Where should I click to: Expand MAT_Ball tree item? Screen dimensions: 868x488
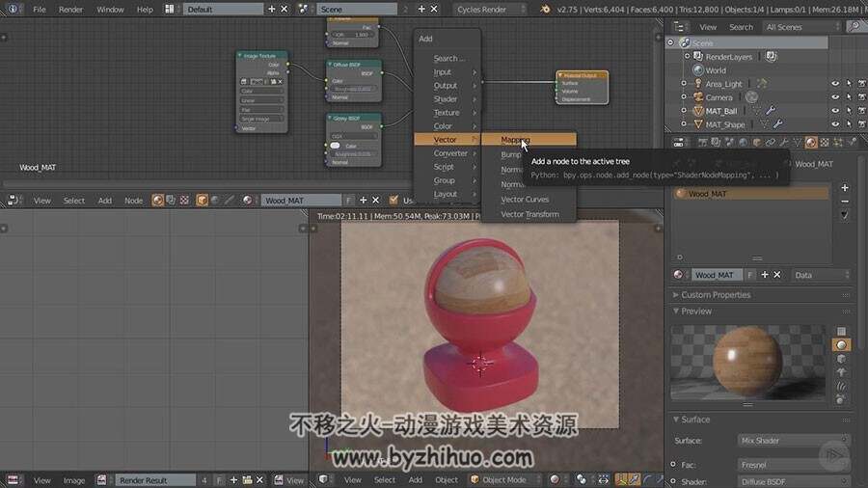684,111
